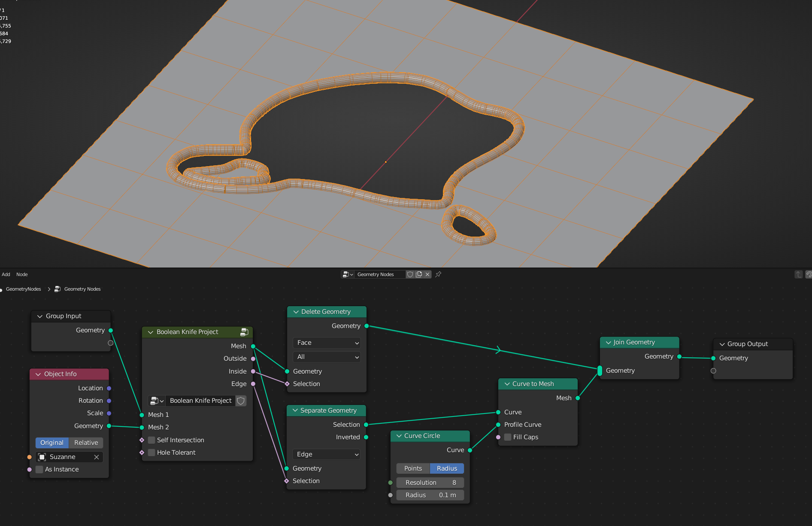
Task: Click the Boolean Knife Project group name field
Action: [201, 401]
